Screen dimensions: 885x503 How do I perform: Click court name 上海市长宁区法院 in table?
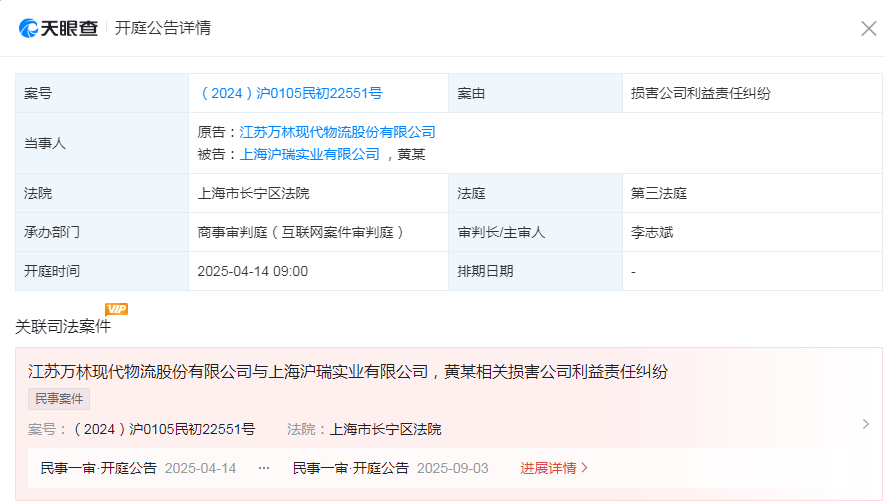[253, 194]
